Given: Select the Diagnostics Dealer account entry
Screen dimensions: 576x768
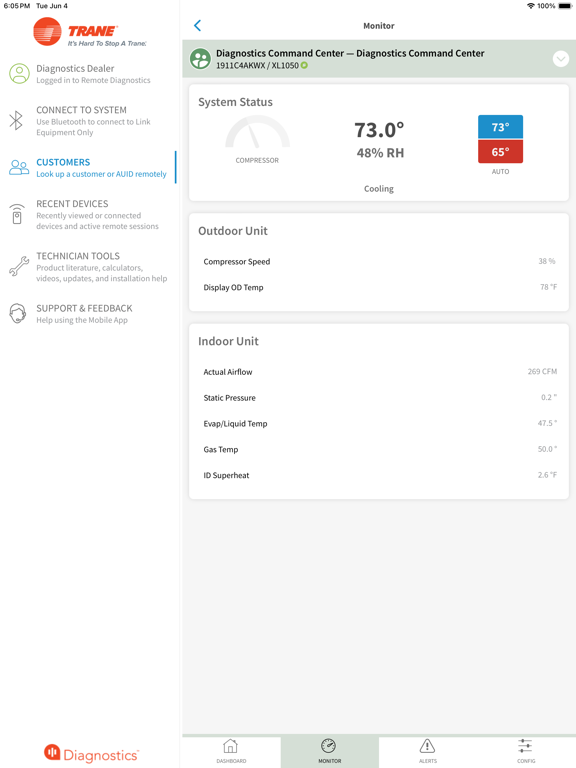Looking at the screenshot, I should (88, 73).
